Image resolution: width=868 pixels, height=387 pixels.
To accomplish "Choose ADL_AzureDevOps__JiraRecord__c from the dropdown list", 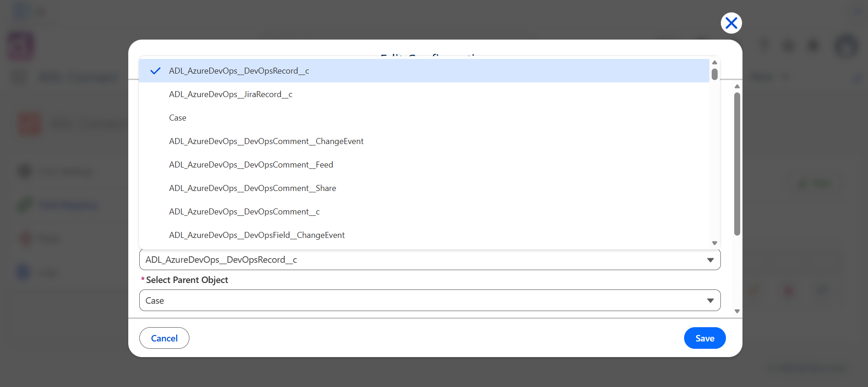I will [424, 94].
